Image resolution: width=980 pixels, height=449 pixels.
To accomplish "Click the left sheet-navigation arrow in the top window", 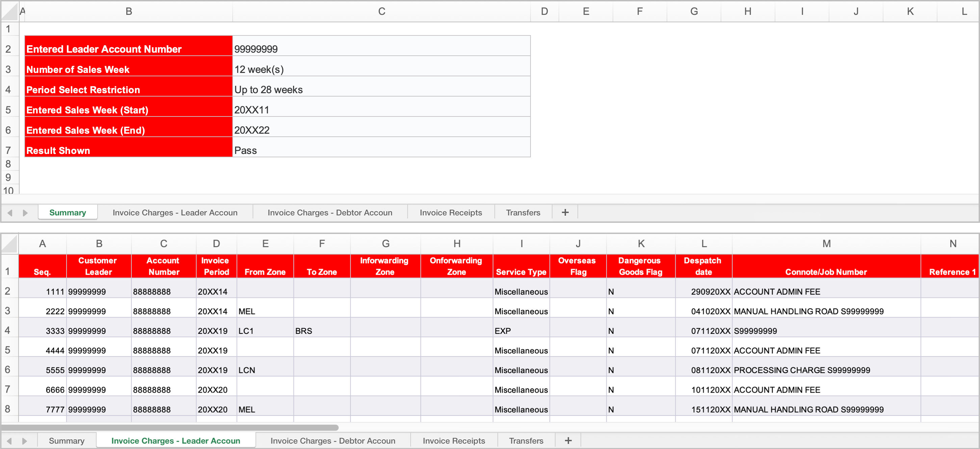I will tap(9, 213).
